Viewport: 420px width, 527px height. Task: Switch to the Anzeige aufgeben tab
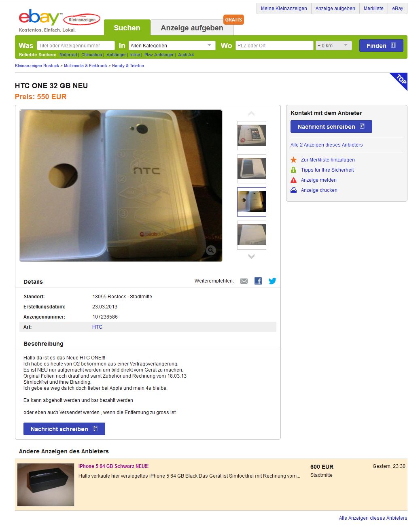pyautogui.click(x=192, y=28)
